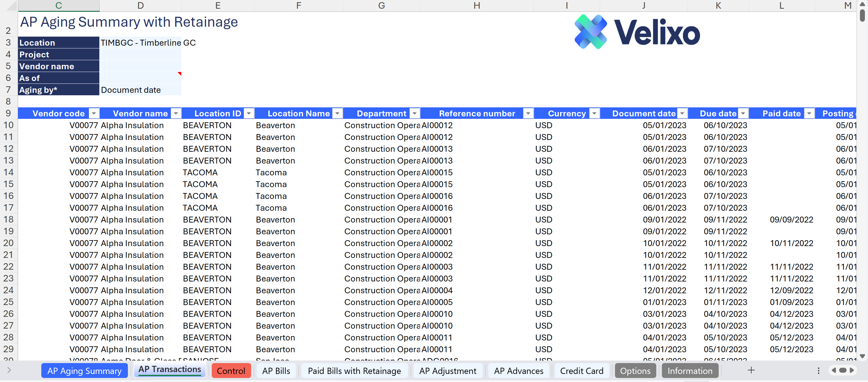Screen dimensions: 868x382
Task: Switch to AP Aging Summary sheet tab
Action: [84, 371]
